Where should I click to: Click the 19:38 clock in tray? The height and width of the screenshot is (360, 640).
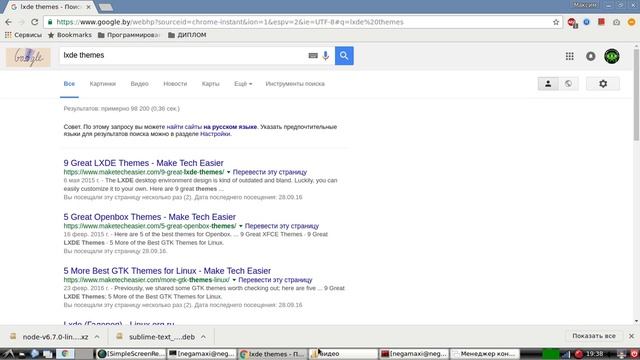[595, 354]
